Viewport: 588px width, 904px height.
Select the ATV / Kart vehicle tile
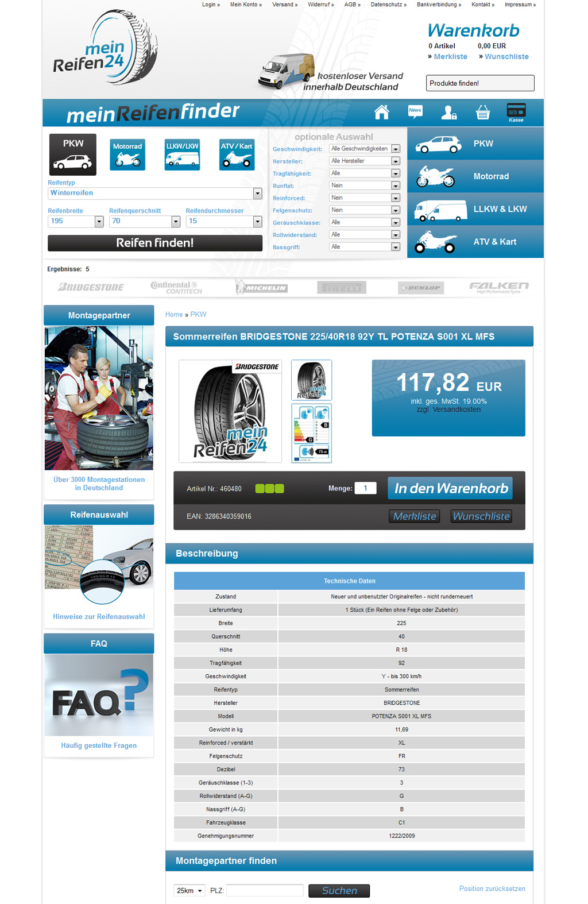(x=237, y=154)
